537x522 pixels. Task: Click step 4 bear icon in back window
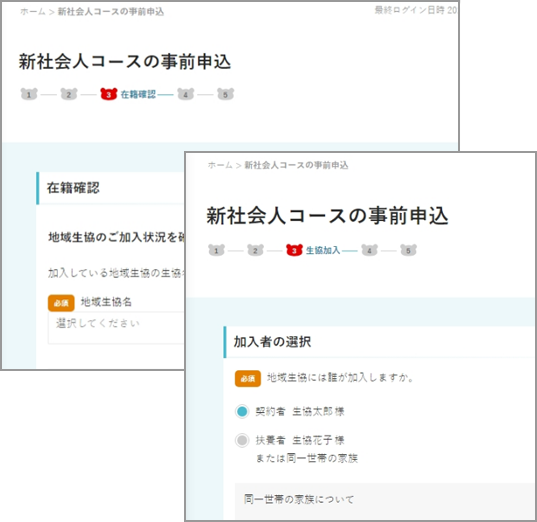coord(186,94)
